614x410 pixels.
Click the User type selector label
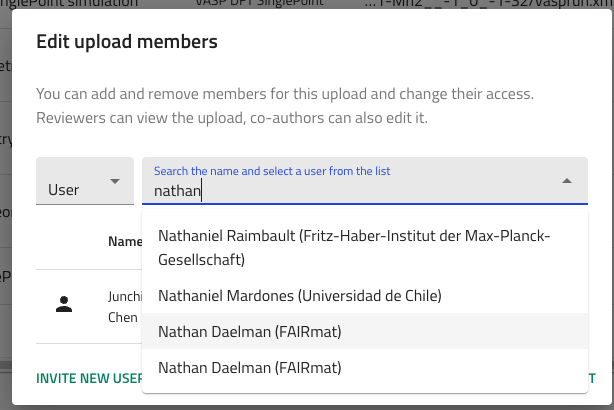pos(64,189)
